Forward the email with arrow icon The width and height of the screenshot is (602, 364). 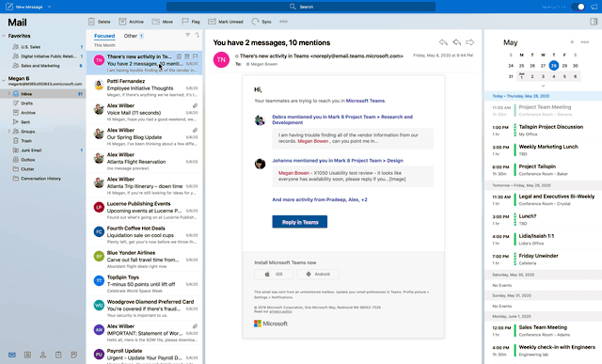click(470, 42)
